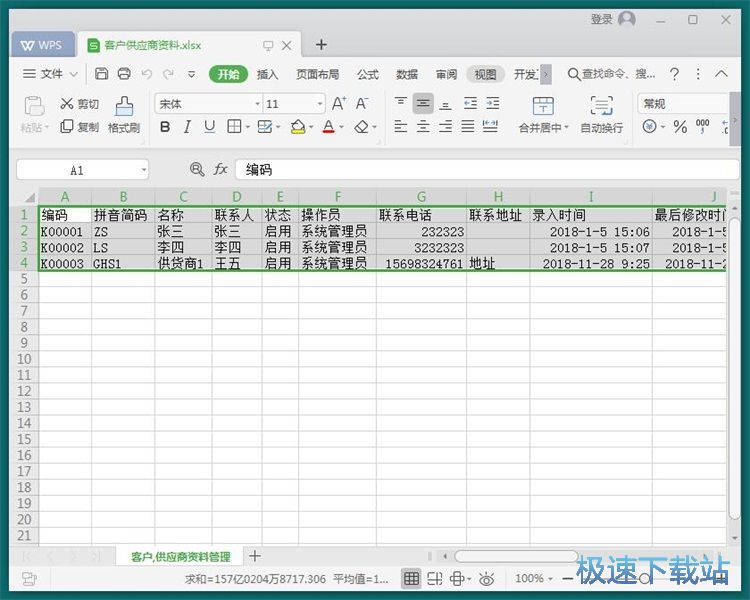Undo the last action
The height and width of the screenshot is (600, 750).
146,74
